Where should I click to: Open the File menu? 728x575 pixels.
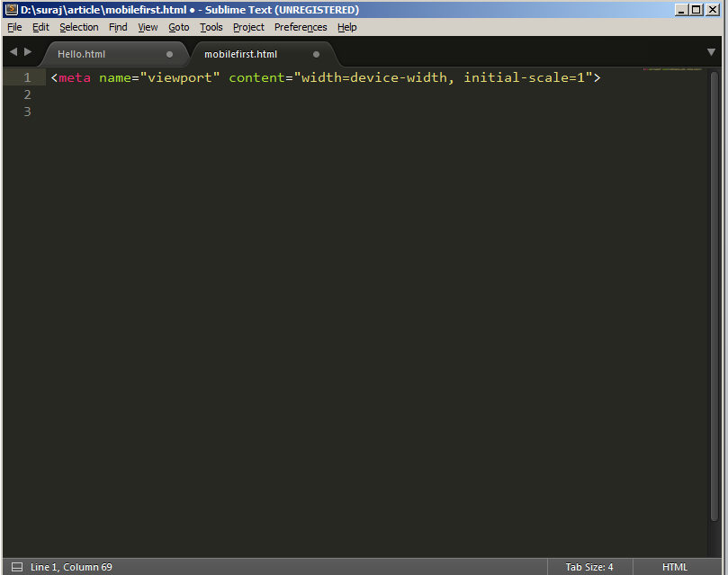(x=14, y=27)
